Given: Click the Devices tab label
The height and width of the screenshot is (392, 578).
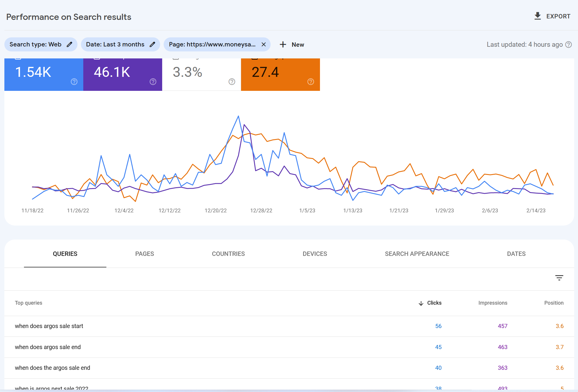Looking at the screenshot, I should click(x=316, y=254).
